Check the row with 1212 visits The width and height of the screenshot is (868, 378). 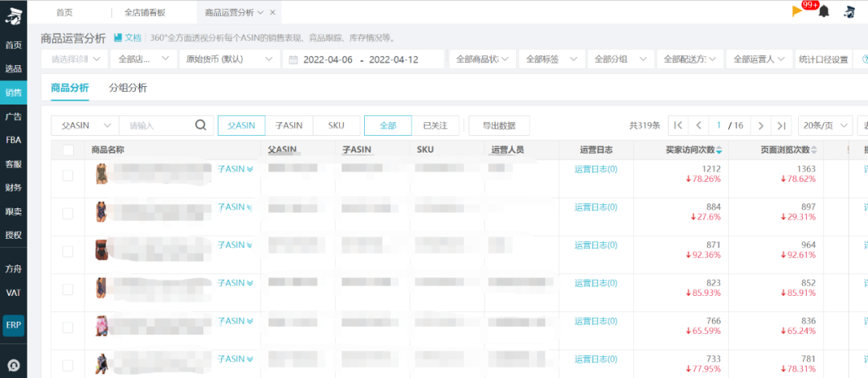click(68, 175)
